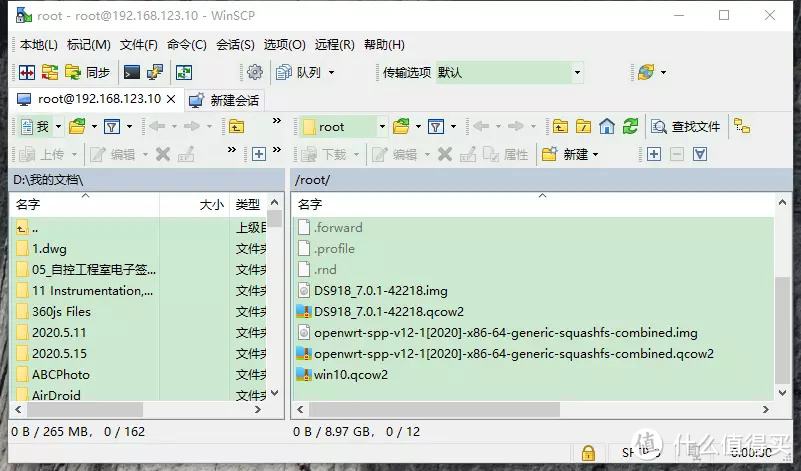Select the 360js Files folder

61,312
